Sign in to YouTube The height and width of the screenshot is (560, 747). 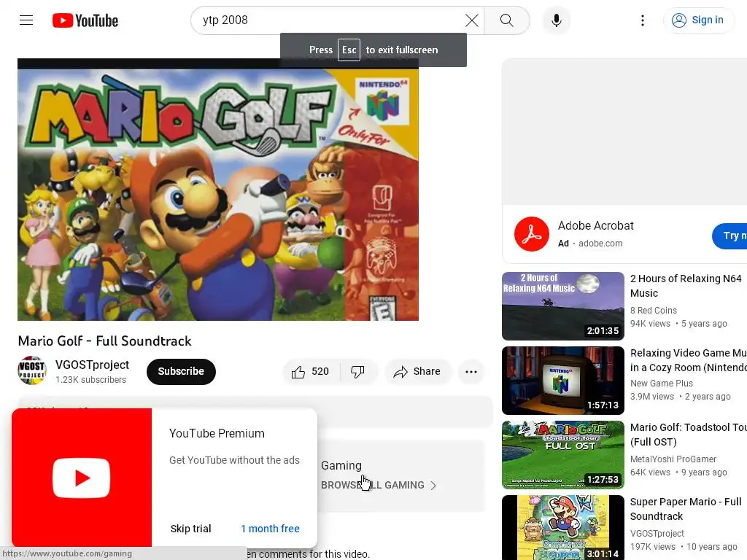tap(699, 20)
